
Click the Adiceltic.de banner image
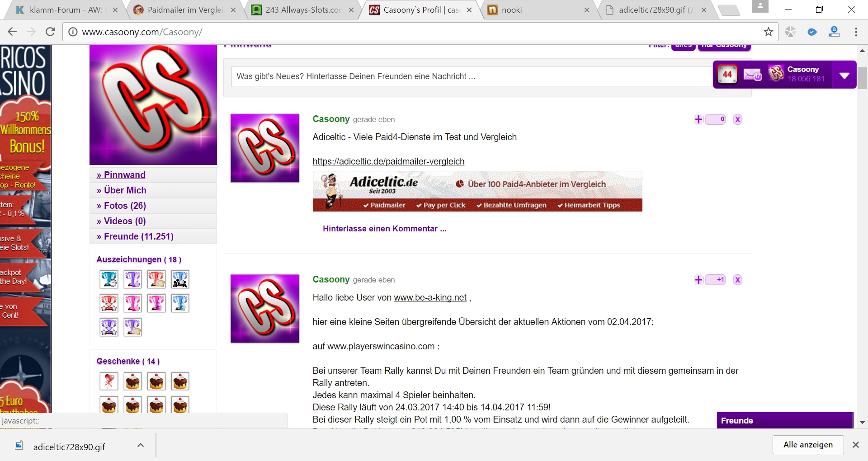[x=477, y=192]
